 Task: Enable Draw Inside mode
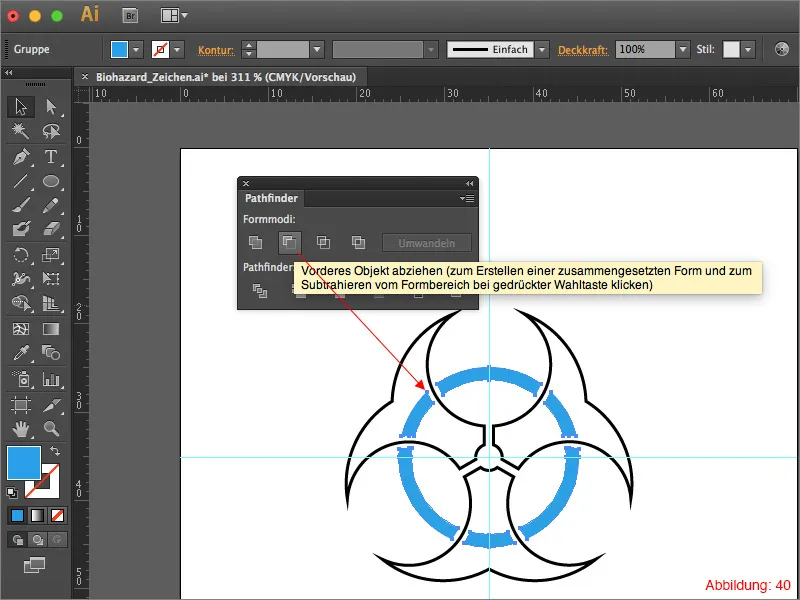58,540
